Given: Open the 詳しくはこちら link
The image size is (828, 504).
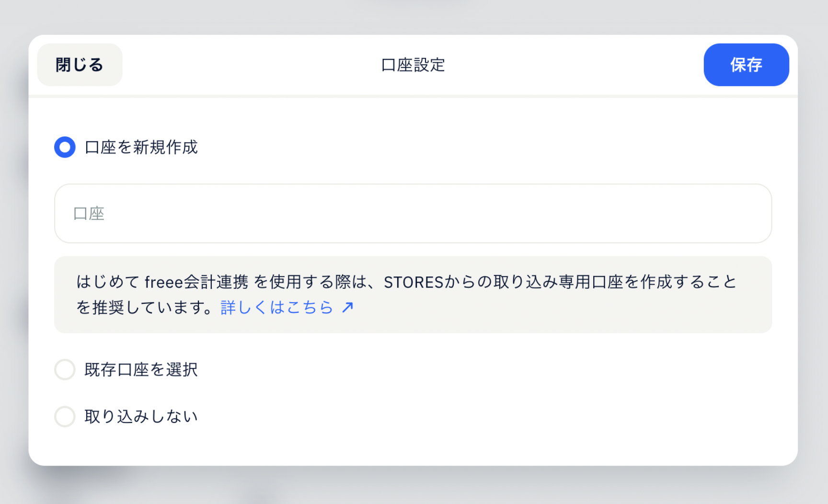Looking at the screenshot, I should (276, 307).
